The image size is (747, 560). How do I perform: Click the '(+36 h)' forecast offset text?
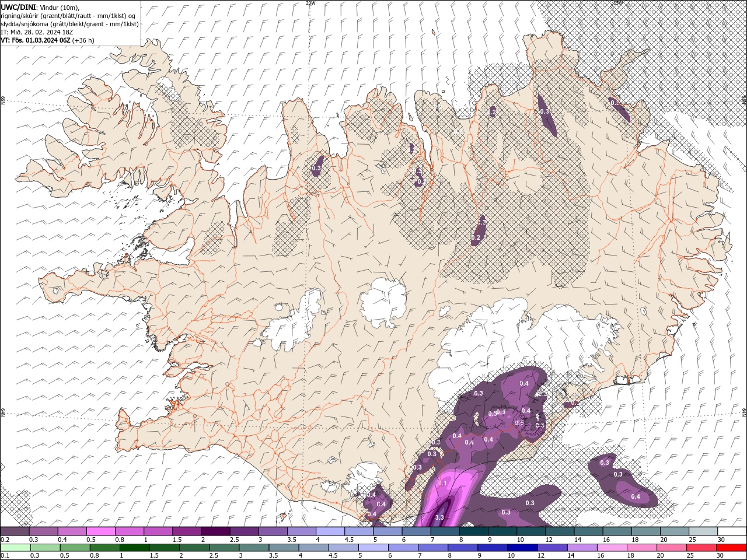pyautogui.click(x=83, y=40)
